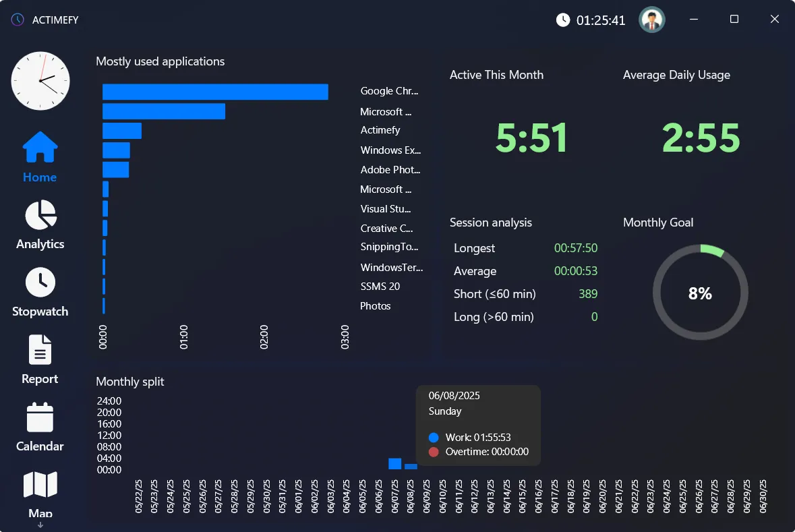Screen dimensions: 795x532
Task: Click the clock icon beside the title bar time
Action: tap(564, 19)
